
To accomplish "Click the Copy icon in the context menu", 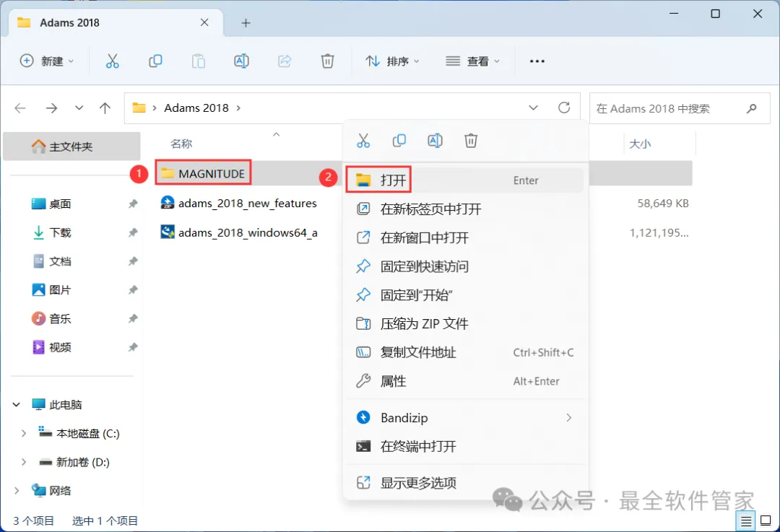I will (399, 141).
